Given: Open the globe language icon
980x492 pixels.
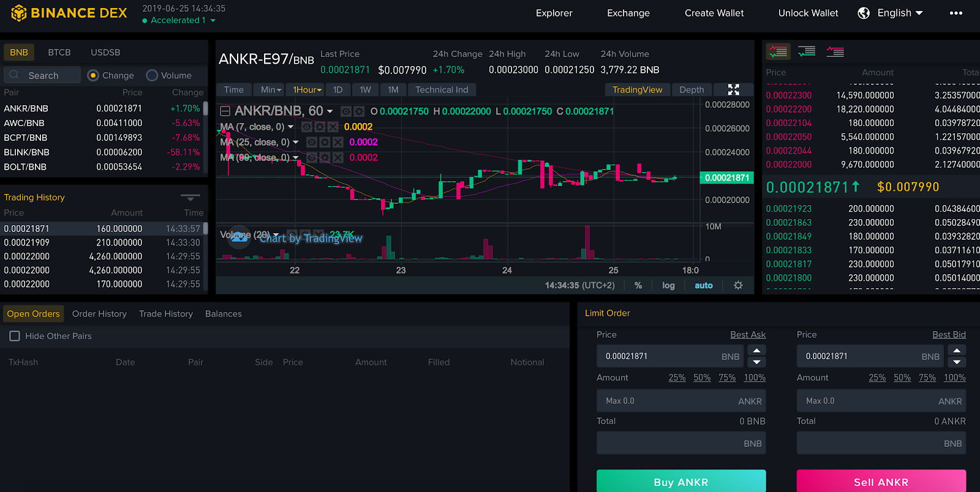Looking at the screenshot, I should point(864,13).
